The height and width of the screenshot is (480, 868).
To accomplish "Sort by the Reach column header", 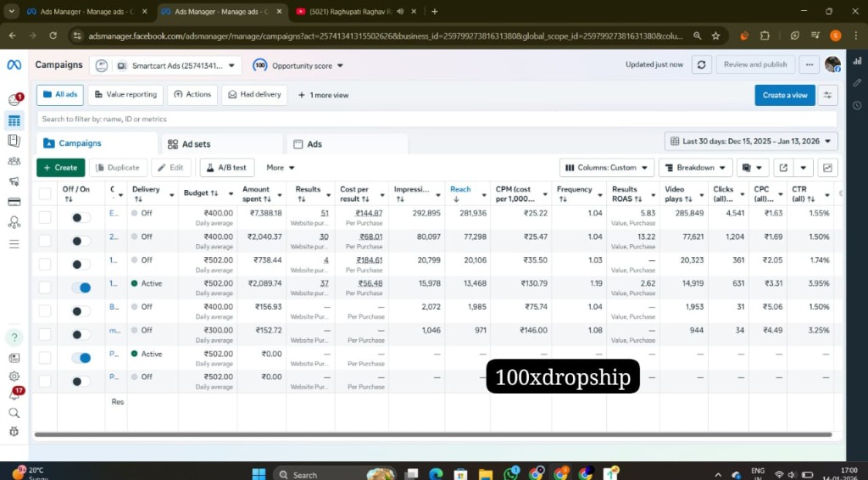I will click(460, 189).
